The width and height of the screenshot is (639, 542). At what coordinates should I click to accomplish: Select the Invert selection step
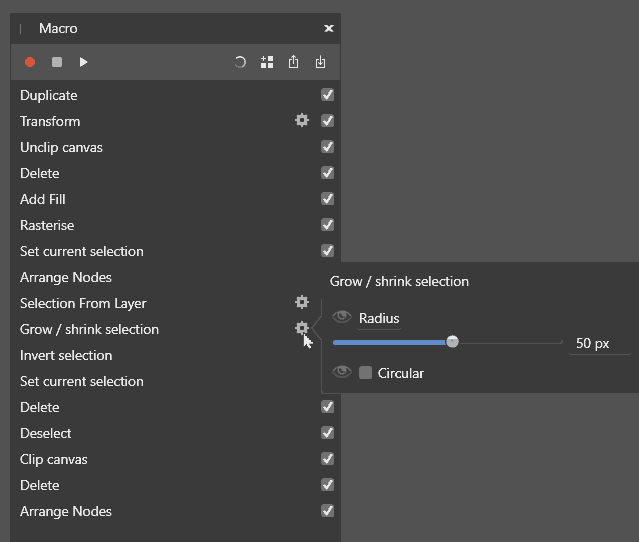[x=66, y=355]
